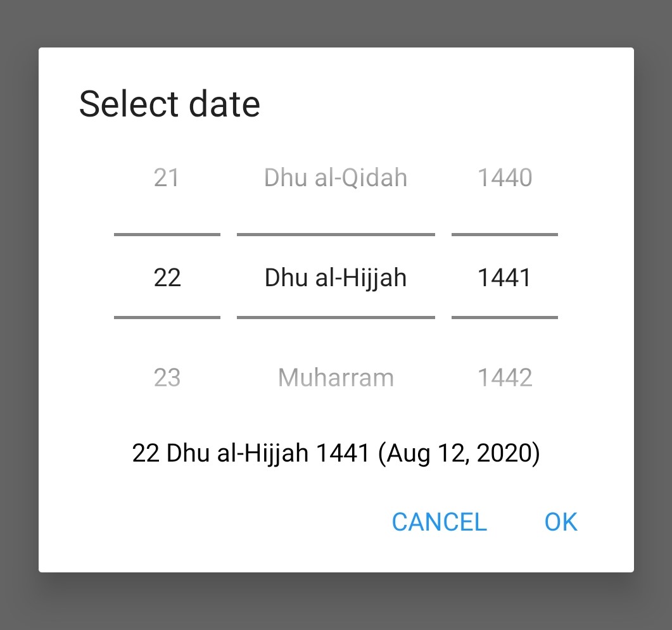The width and height of the screenshot is (672, 630).
Task: Click the divider line below year 1441
Action: [x=505, y=317]
